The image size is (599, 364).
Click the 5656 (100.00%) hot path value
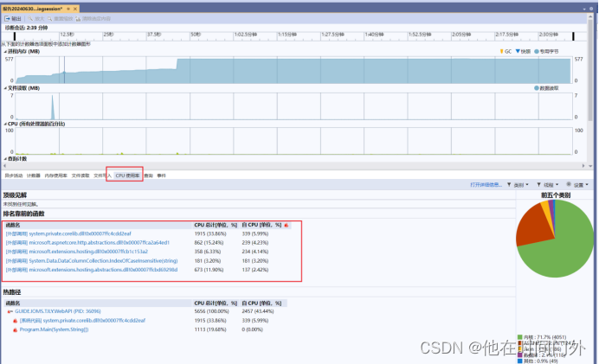pyautogui.click(x=211, y=311)
